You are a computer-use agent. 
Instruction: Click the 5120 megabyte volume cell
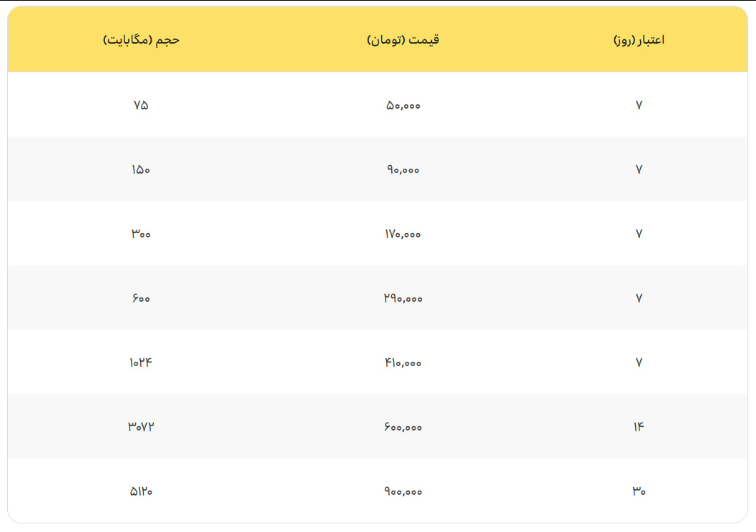pyautogui.click(x=141, y=491)
